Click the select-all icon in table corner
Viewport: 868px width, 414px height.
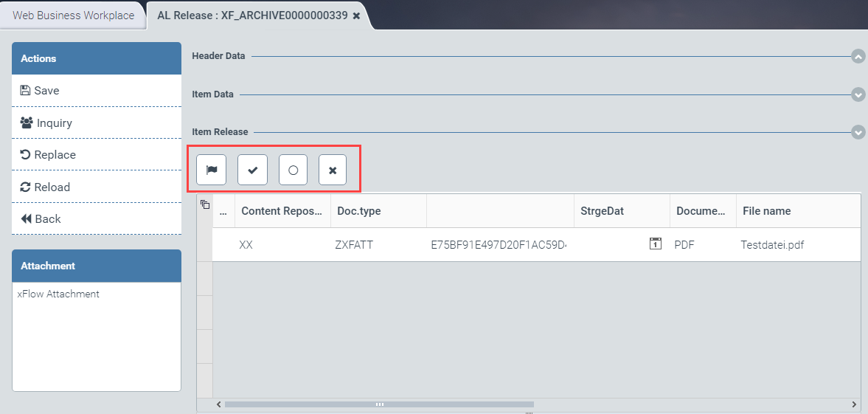coord(205,205)
